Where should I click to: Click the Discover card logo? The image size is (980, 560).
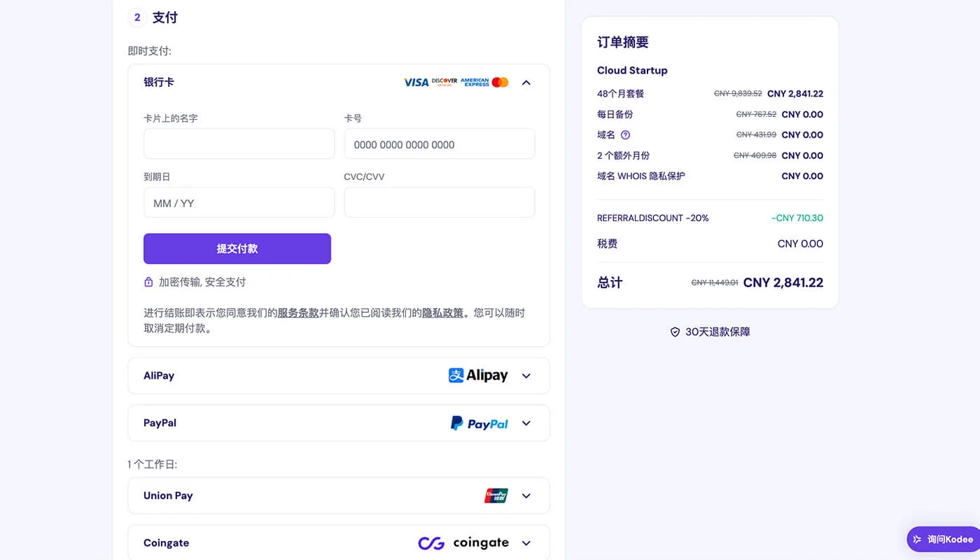coord(444,82)
